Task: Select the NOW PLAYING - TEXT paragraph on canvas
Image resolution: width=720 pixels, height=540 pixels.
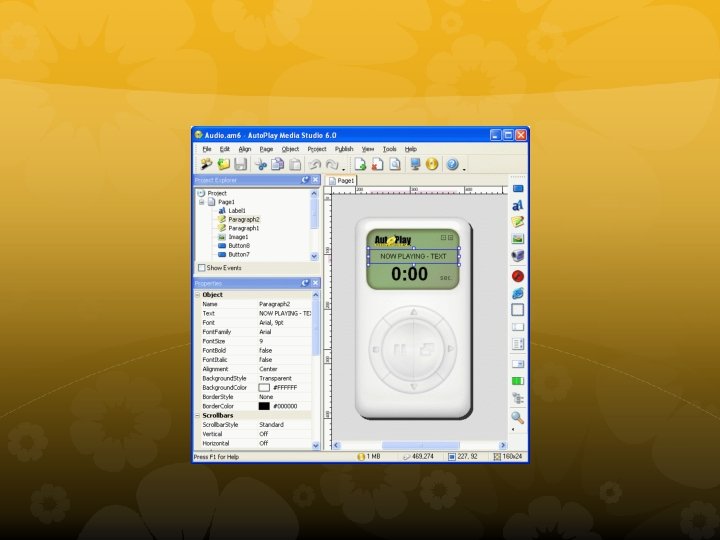Action: pos(413,256)
